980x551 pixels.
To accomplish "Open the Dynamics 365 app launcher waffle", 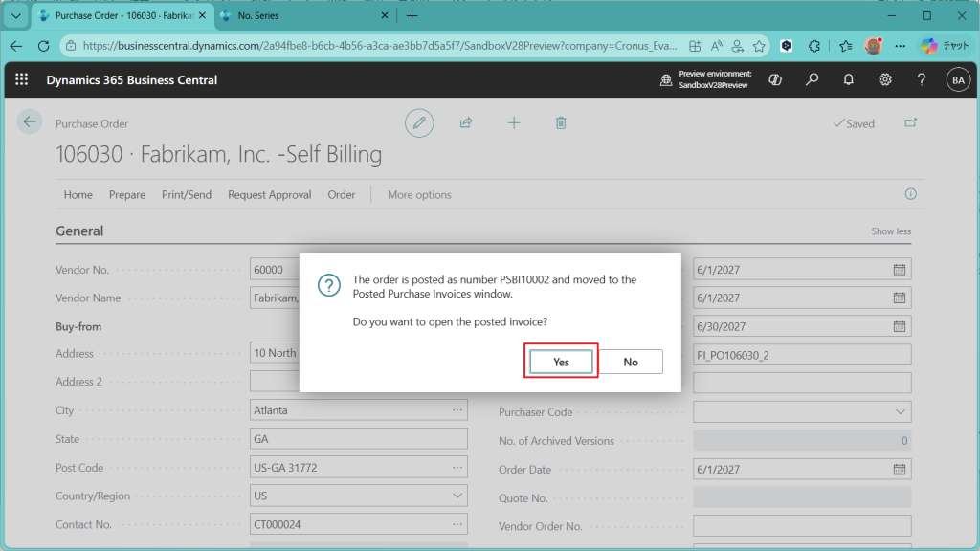I will [x=22, y=80].
